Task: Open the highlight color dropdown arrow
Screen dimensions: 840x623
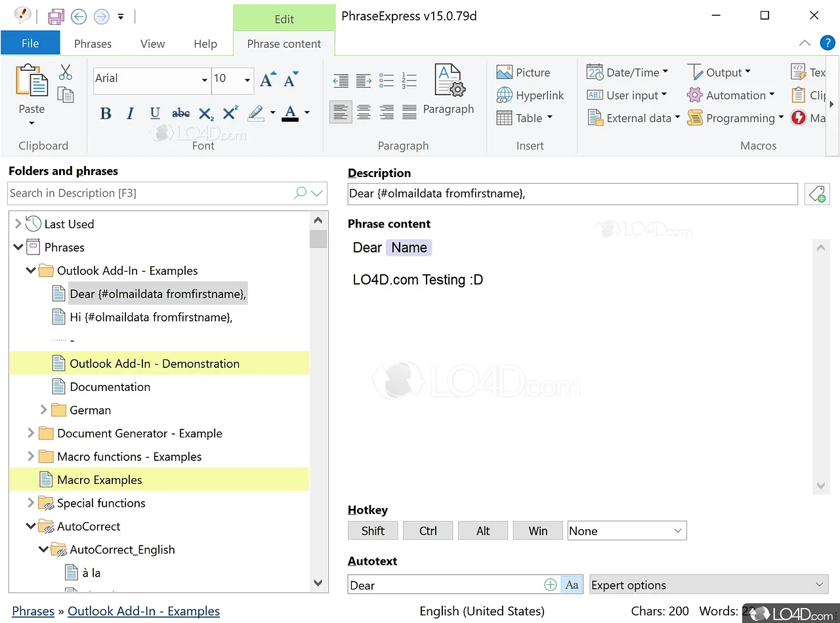Action: pos(272,113)
